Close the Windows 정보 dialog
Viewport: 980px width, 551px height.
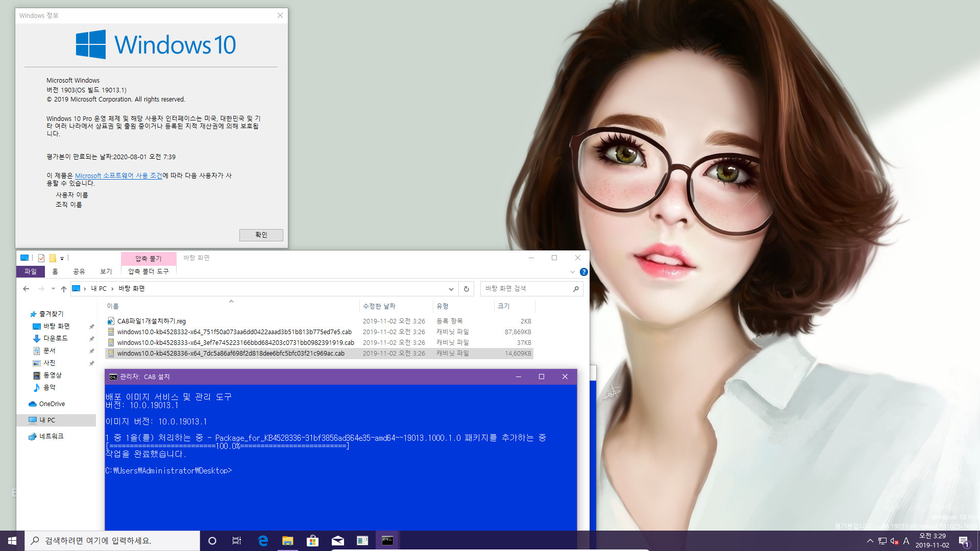pos(280,15)
